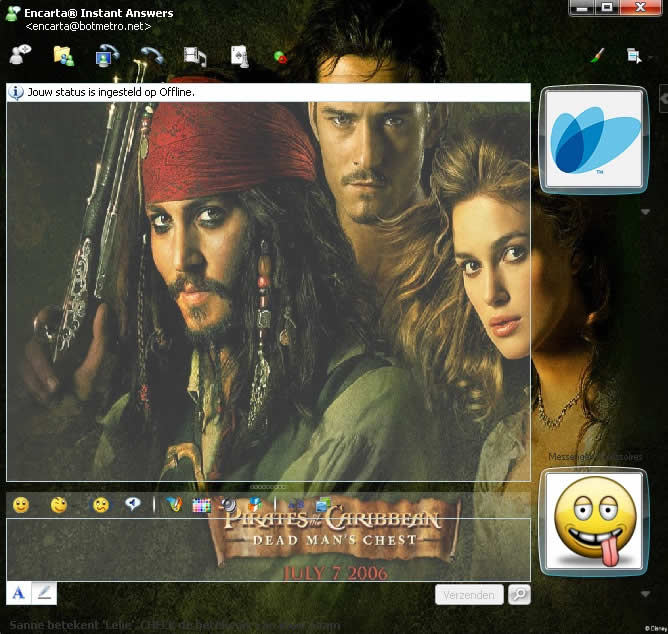The height and width of the screenshot is (634, 668).
Task: Click the Encarta Instant Answers contact name
Action: [x=99, y=13]
